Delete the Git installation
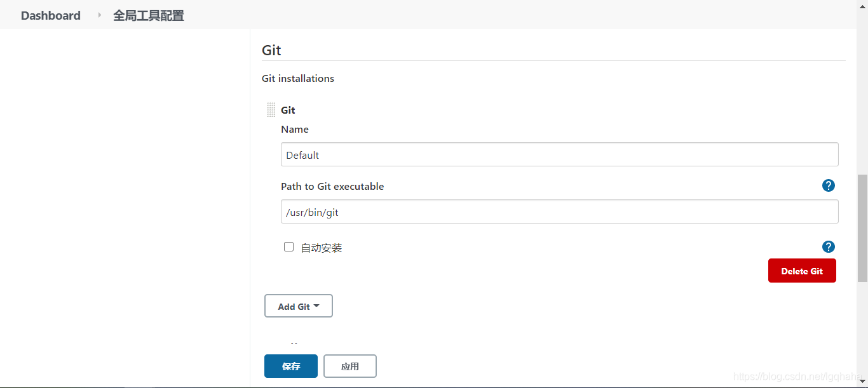This screenshot has width=868, height=388. point(802,271)
